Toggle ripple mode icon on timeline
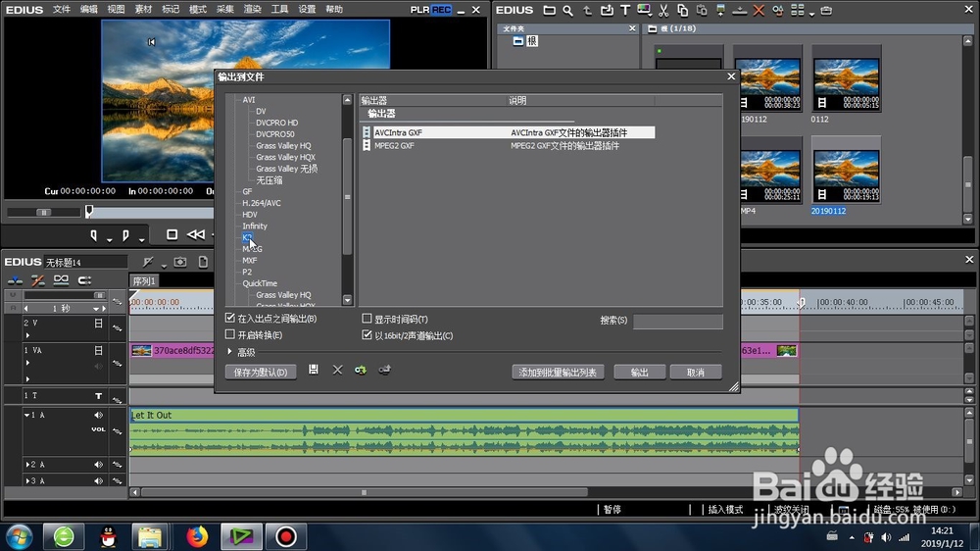 point(37,280)
